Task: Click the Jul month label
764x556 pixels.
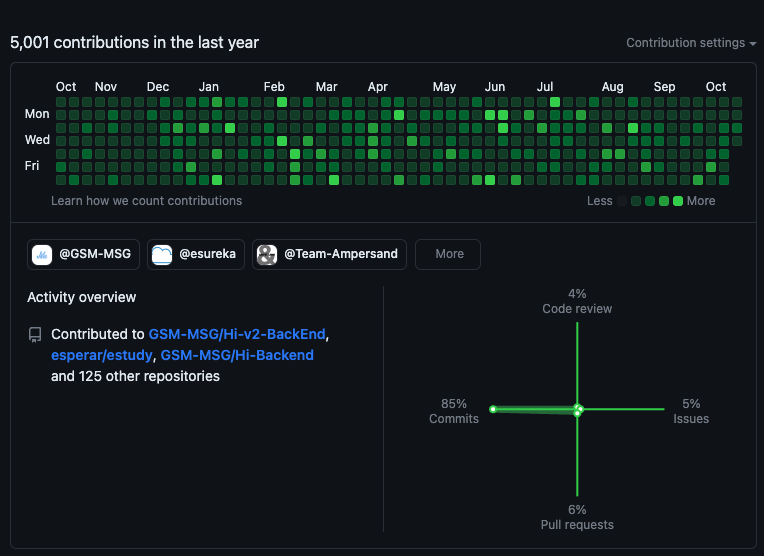Action: click(545, 87)
